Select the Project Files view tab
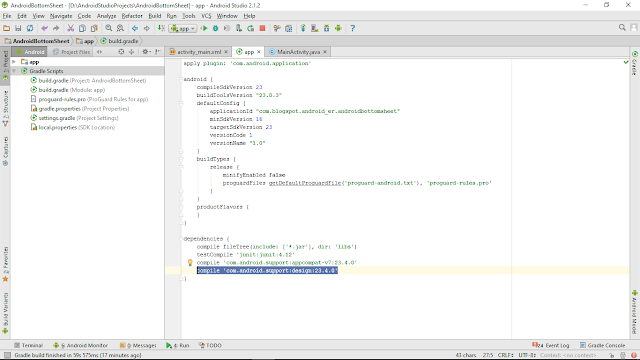 pyautogui.click(x=71, y=52)
